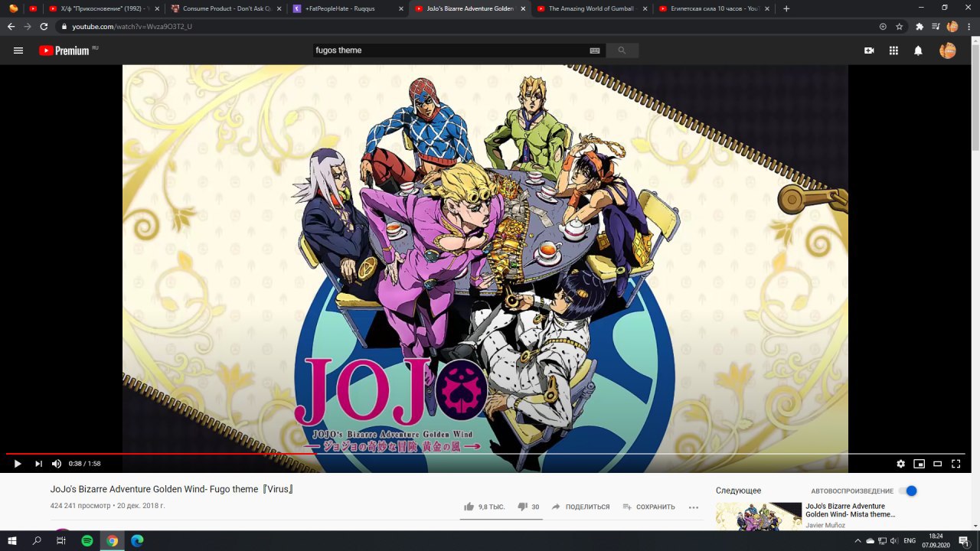Viewport: 980px width, 551px height.
Task: Open the YouTube account avatar menu
Action: pos(948,51)
